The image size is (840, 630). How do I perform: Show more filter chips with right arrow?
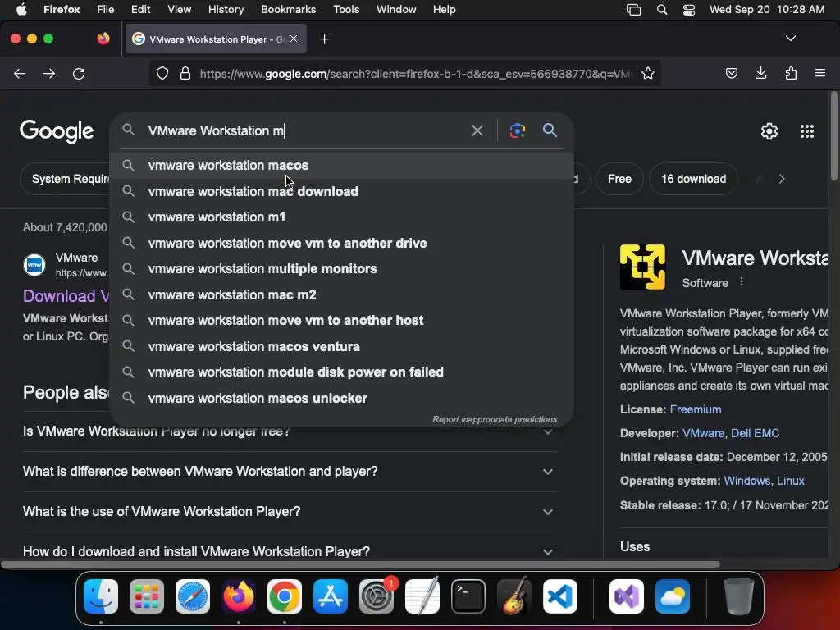pyautogui.click(x=782, y=179)
